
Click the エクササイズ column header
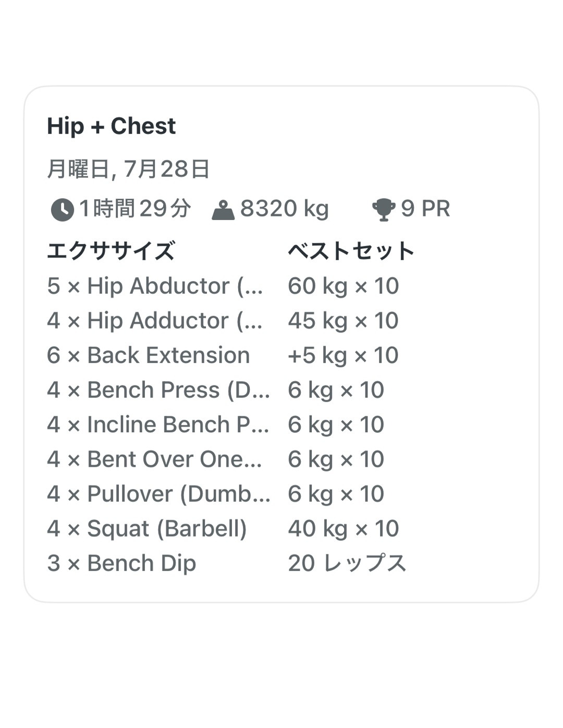[111, 251]
